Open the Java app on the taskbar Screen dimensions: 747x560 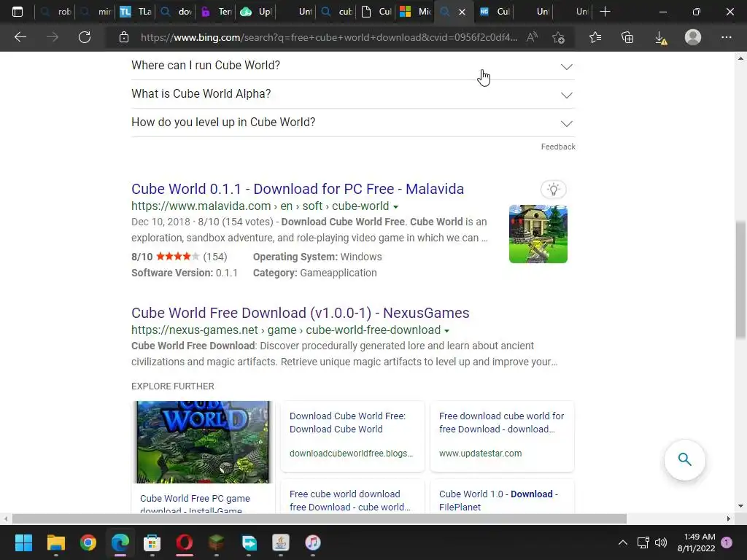pyautogui.click(x=281, y=542)
